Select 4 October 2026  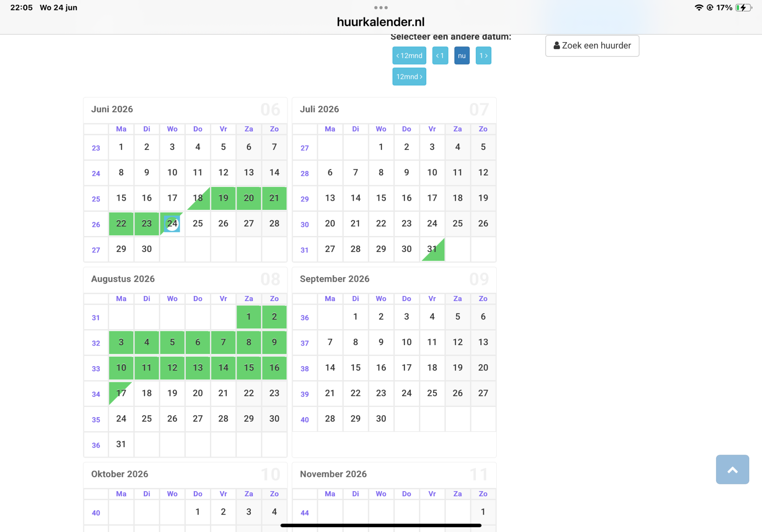click(x=274, y=512)
